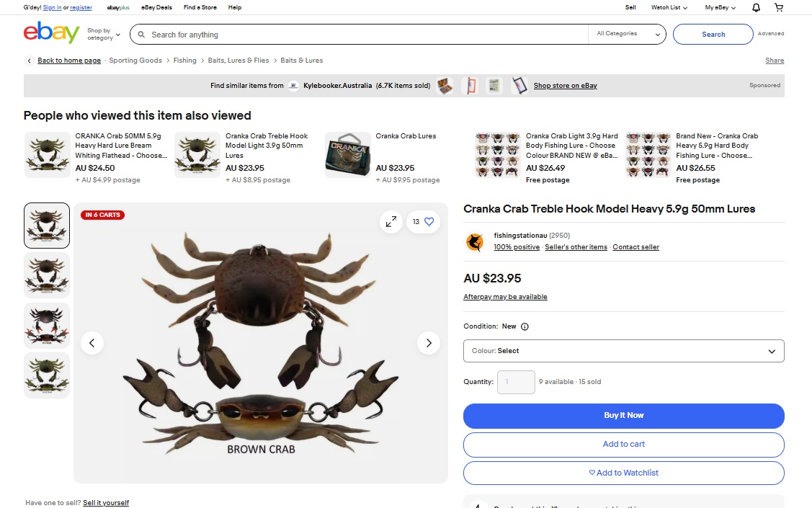Select first brown crab gallery thumbnail
812x508 pixels.
pos(47,226)
